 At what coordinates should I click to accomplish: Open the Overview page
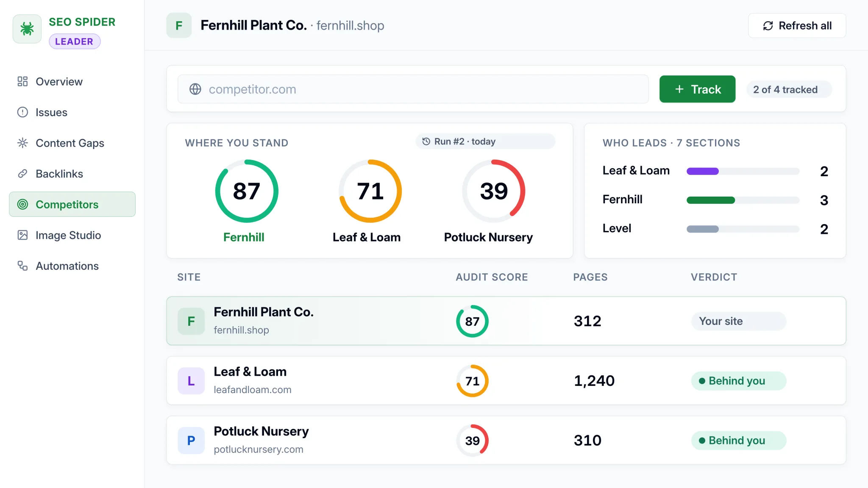[x=72, y=81]
